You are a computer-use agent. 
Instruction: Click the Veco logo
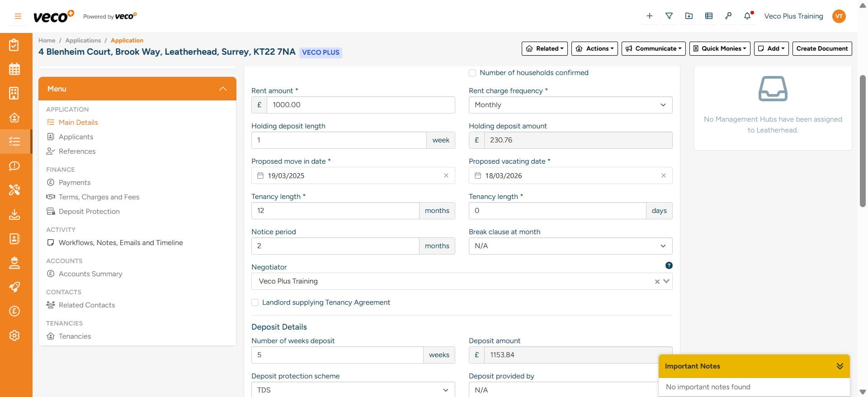(53, 16)
